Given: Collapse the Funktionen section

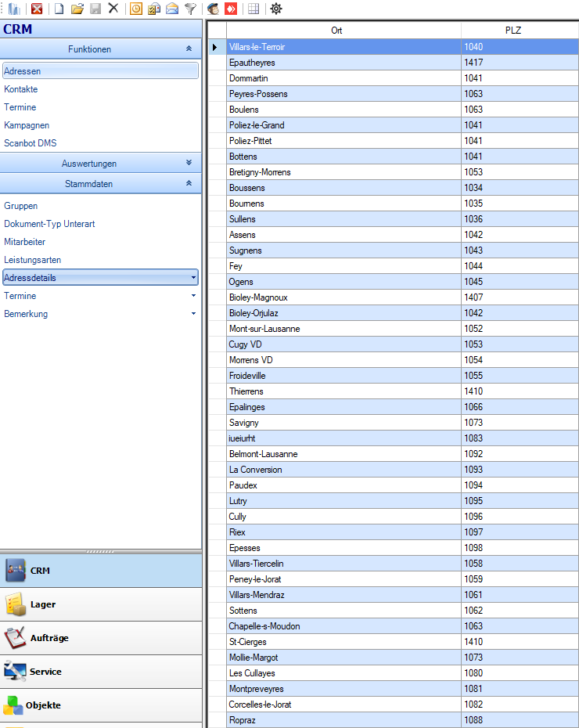Looking at the screenshot, I should click(x=189, y=49).
